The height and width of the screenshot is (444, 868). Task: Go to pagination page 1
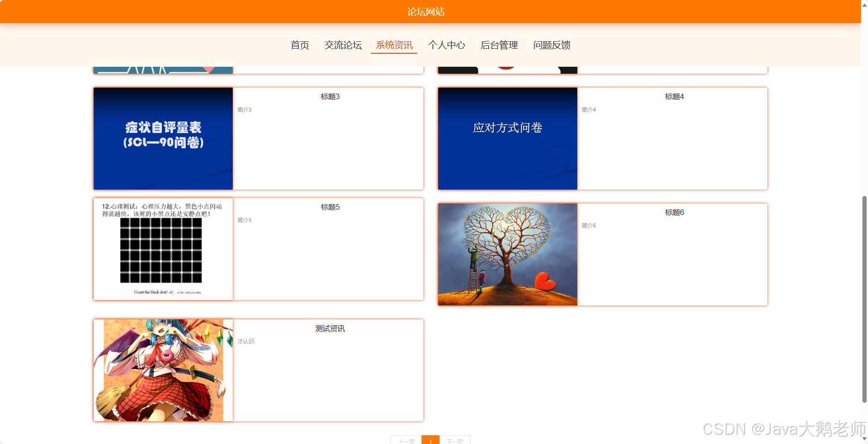pyautogui.click(x=430, y=440)
